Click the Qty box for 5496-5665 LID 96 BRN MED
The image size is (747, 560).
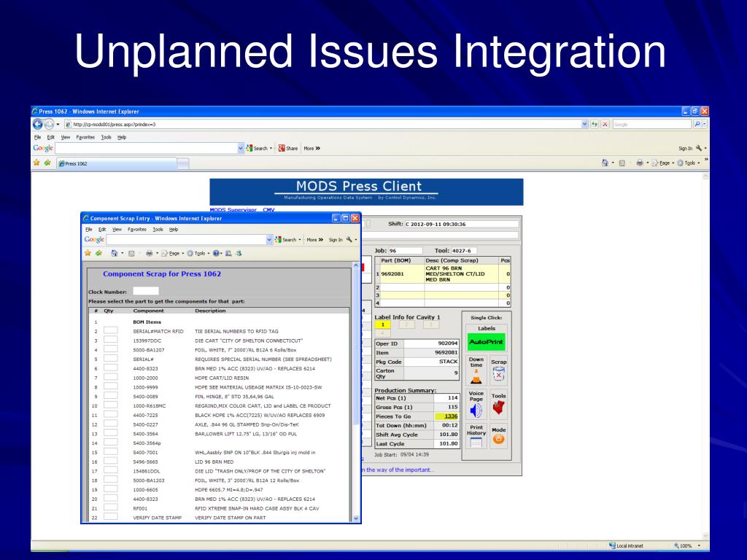(111, 461)
